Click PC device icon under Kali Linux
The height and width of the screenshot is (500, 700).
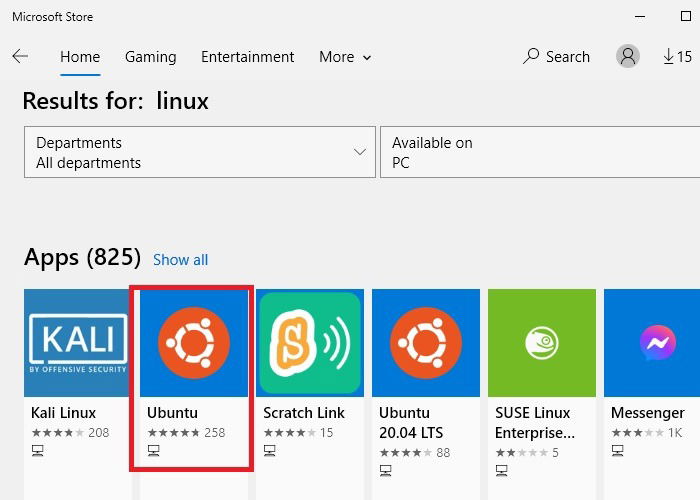38,451
